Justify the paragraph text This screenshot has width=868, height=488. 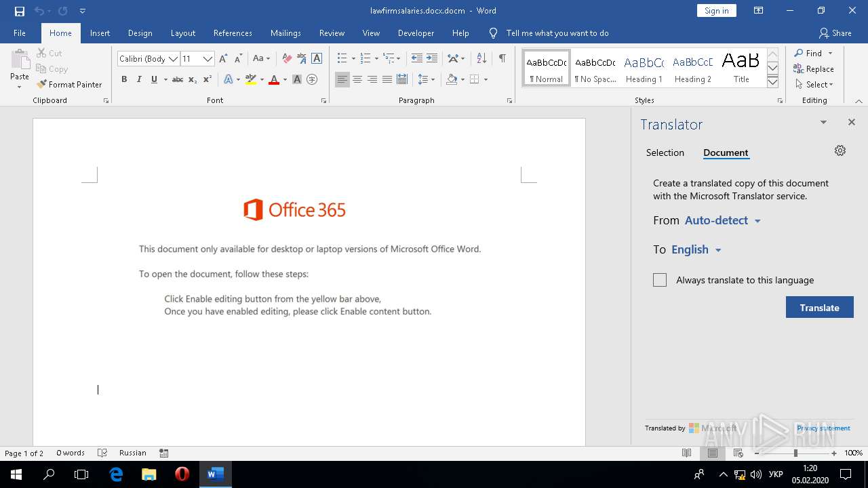tap(387, 79)
